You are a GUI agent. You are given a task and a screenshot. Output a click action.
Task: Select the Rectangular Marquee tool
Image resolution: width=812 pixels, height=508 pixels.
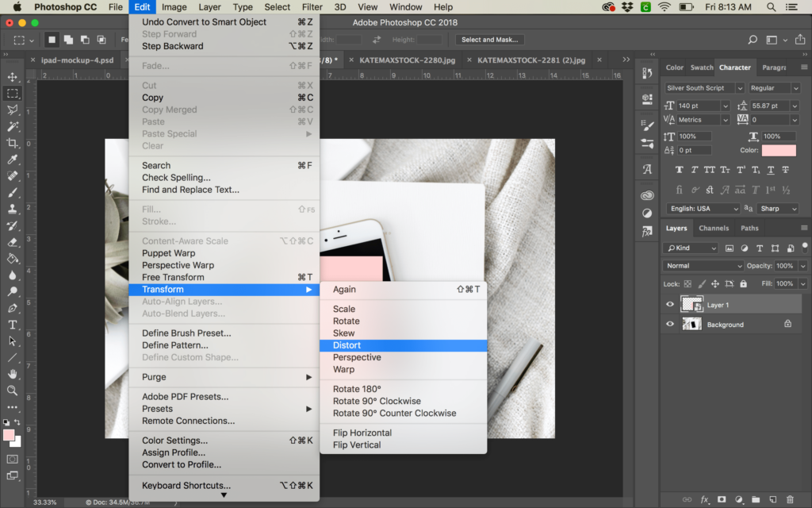(13, 94)
